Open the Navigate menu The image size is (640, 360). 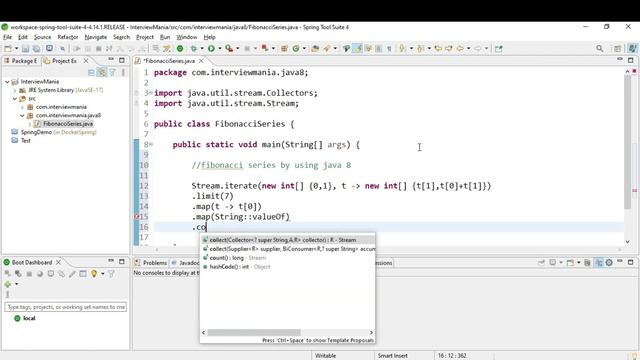point(96,37)
